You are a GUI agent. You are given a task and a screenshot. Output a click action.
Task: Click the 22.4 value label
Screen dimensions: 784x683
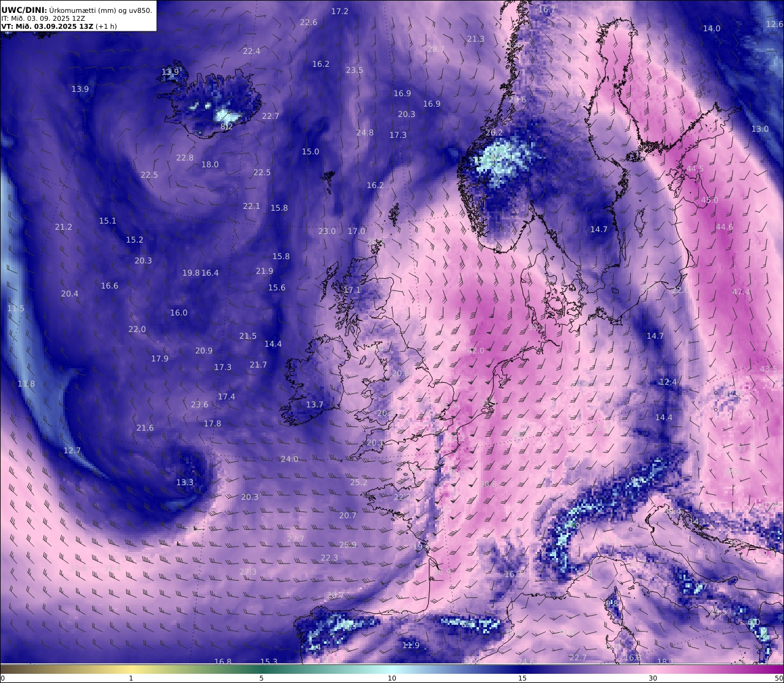point(252,51)
